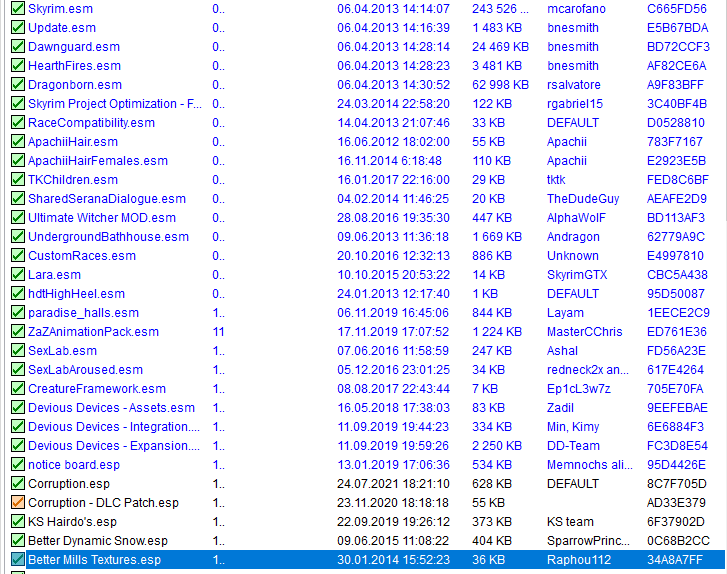Uncheck the Skyrim.esm plugin checkbox
Screen dimensions: 727x574
[18, 9]
